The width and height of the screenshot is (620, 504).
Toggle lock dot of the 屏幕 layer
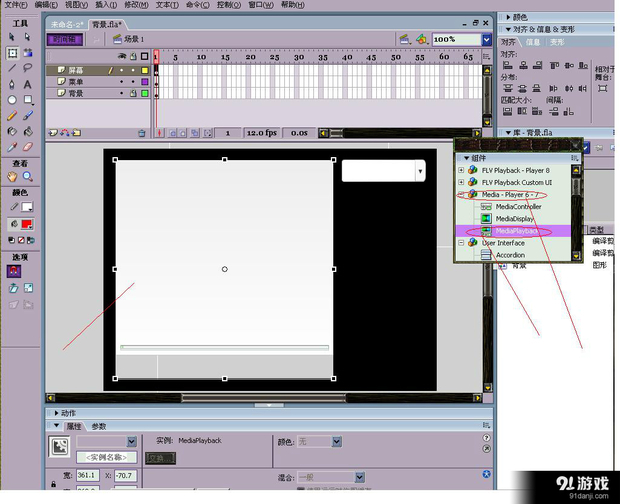133,70
